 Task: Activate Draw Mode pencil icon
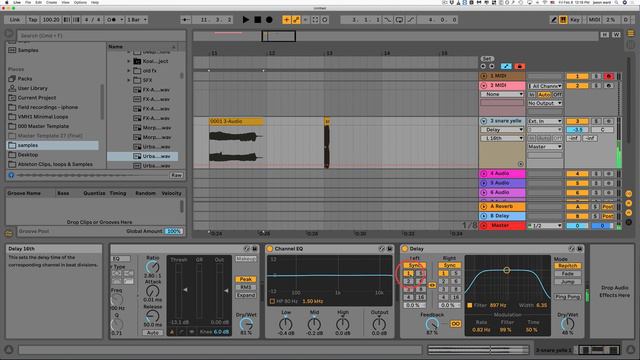pyautogui.click(x=553, y=20)
